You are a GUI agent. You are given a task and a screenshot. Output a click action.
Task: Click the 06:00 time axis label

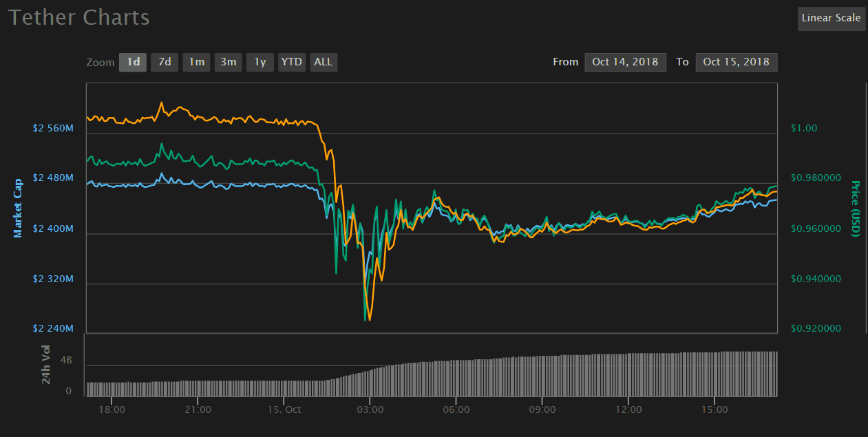pyautogui.click(x=456, y=409)
